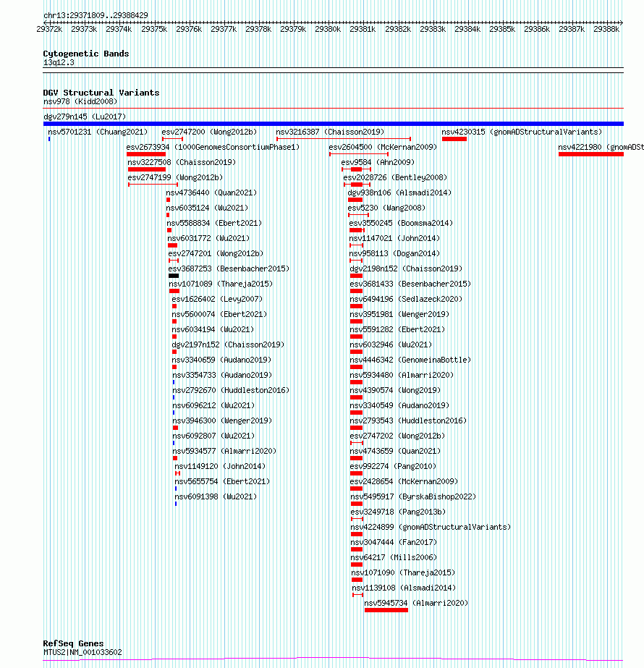
Task: Open esv1626402 (Levy2007) entry
Action: coord(217,299)
